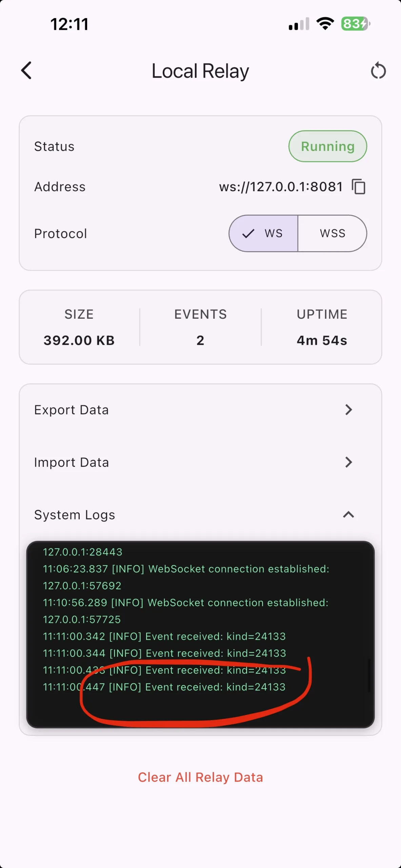The image size is (401, 868).
Task: Tap the battery indicator in status bar
Action: click(x=355, y=24)
